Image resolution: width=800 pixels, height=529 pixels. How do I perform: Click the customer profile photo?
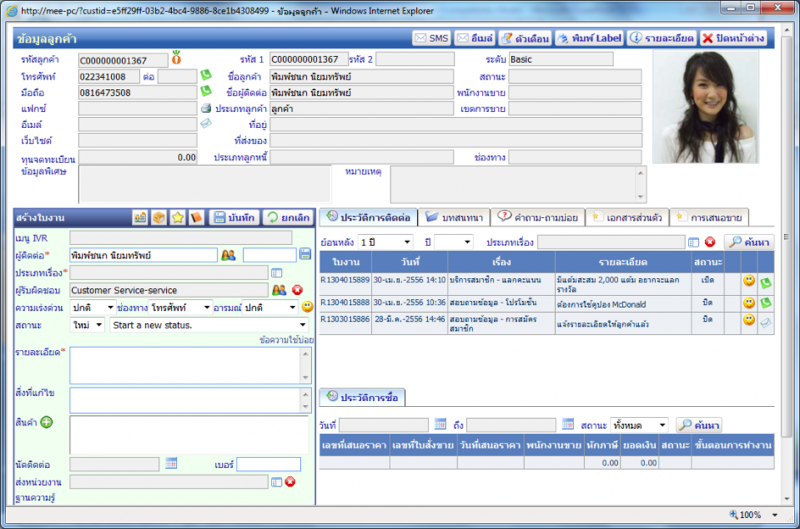(705, 107)
